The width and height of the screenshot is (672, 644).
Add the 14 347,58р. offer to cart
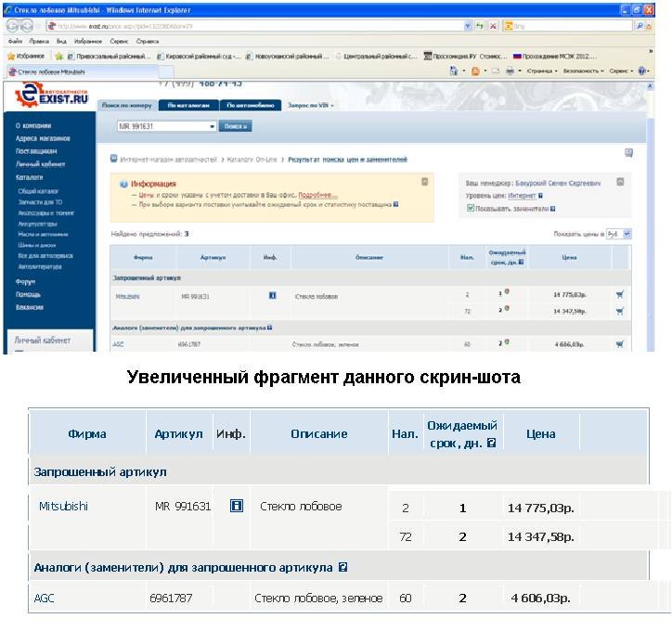(620, 311)
